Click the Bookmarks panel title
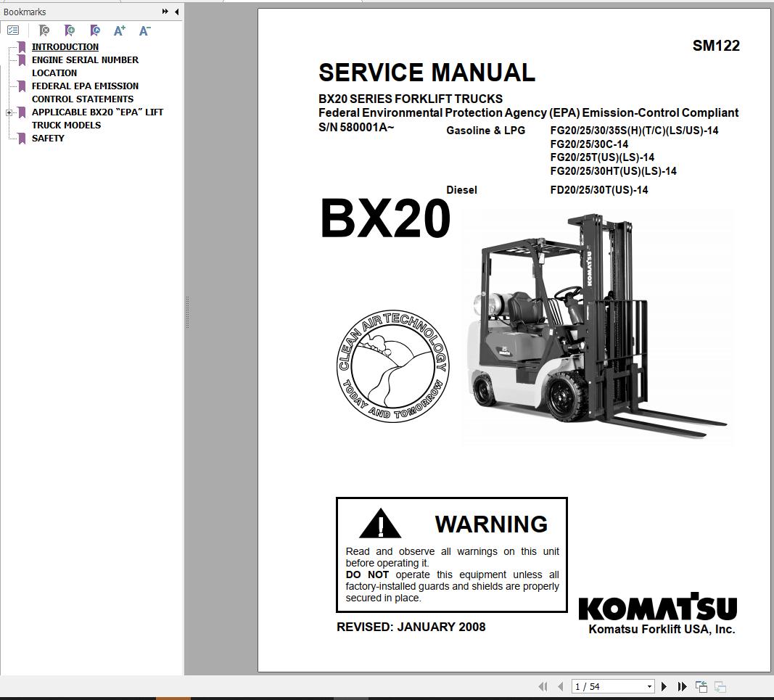This screenshot has width=774, height=700. click(25, 12)
